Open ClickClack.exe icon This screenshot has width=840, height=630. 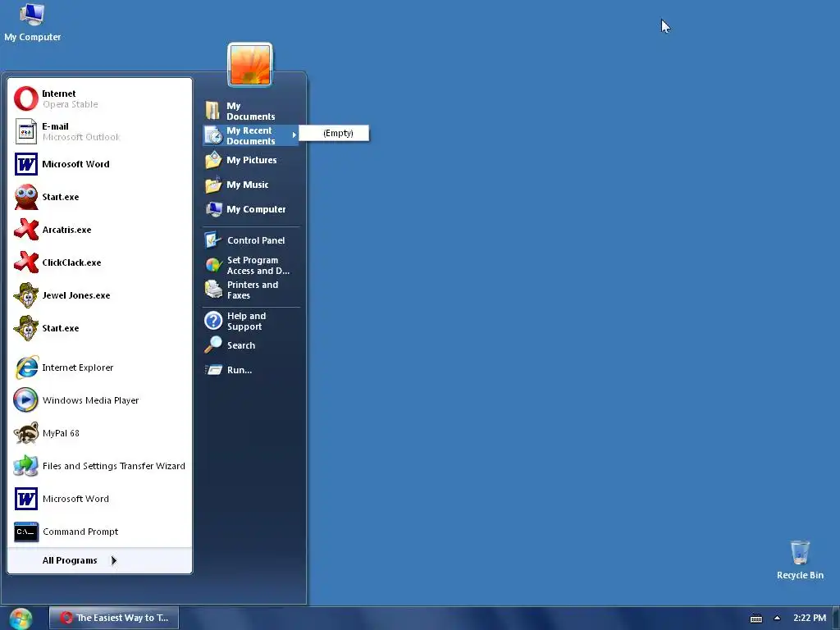coord(25,262)
